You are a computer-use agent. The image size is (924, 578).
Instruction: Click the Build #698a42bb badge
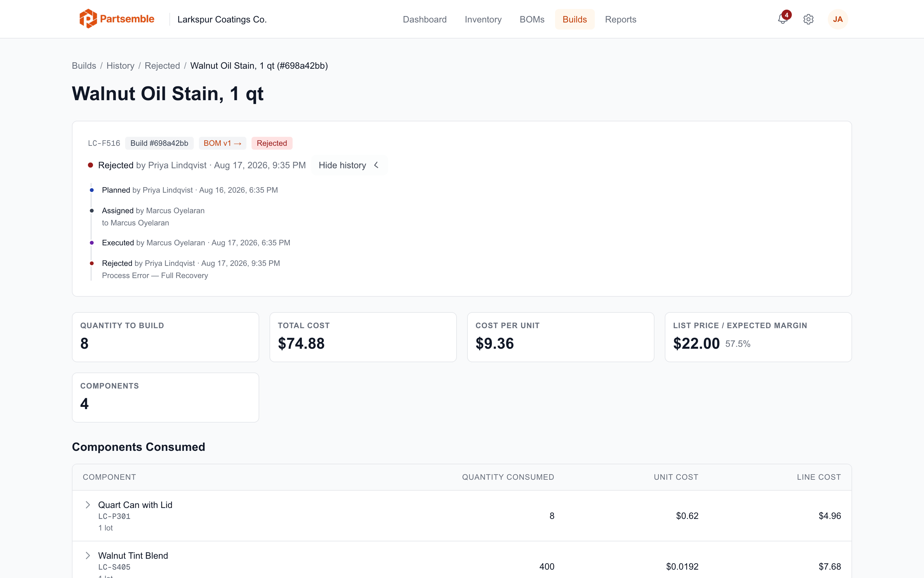coord(159,143)
